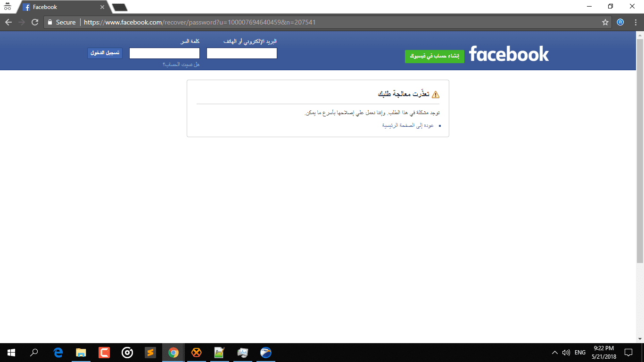Expand the system tray hidden icons chevron
Viewport: 644px width, 362px height.
555,353
